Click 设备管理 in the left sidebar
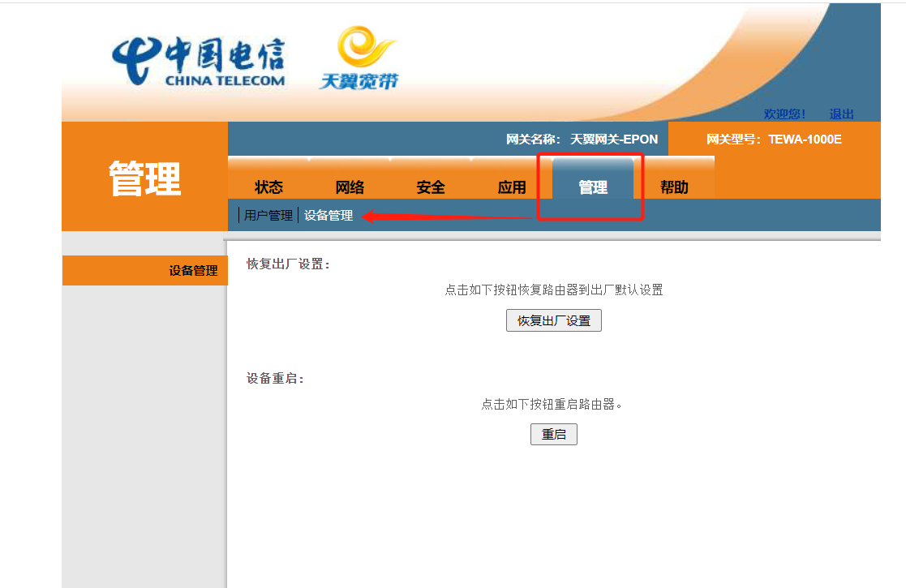Screen dimensions: 906x588 [193, 271]
